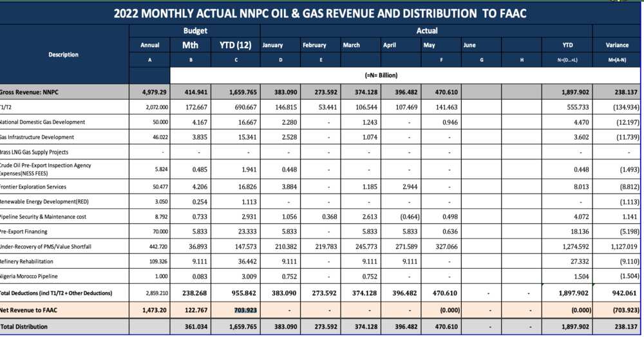Select Gas Infrastructure March value 1.074
Viewport: 644px width, 337px height.
(370, 138)
